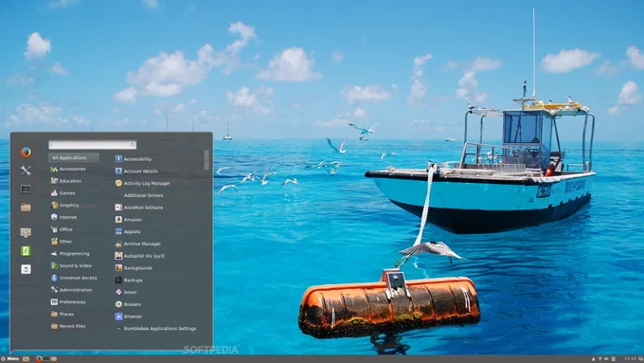Viewport: 644px width, 363px height.
Task: Click the magnifier icon in search field
Action: [x=133, y=145]
